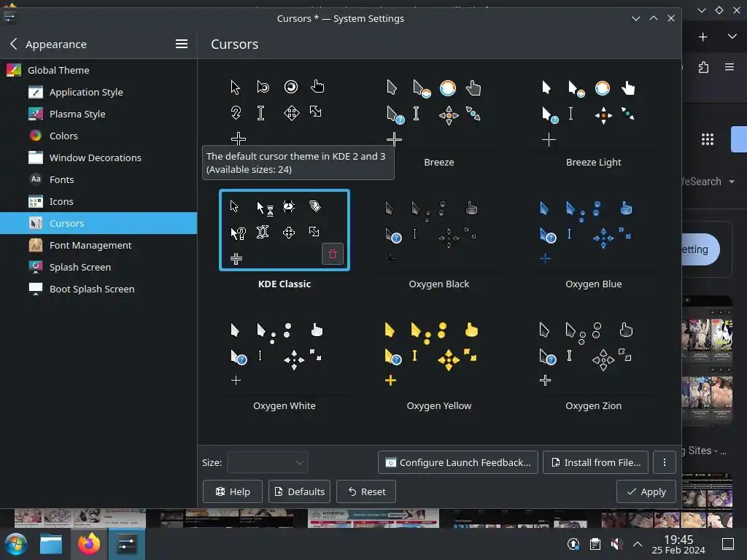Apply the cursor theme changes
The height and width of the screenshot is (560, 747).
pos(646,491)
